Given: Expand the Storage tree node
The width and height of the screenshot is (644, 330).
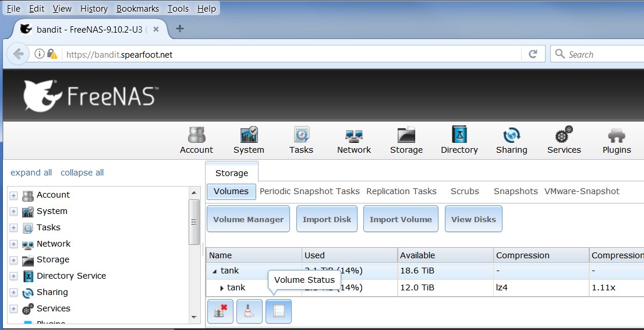Looking at the screenshot, I should 13,261.
